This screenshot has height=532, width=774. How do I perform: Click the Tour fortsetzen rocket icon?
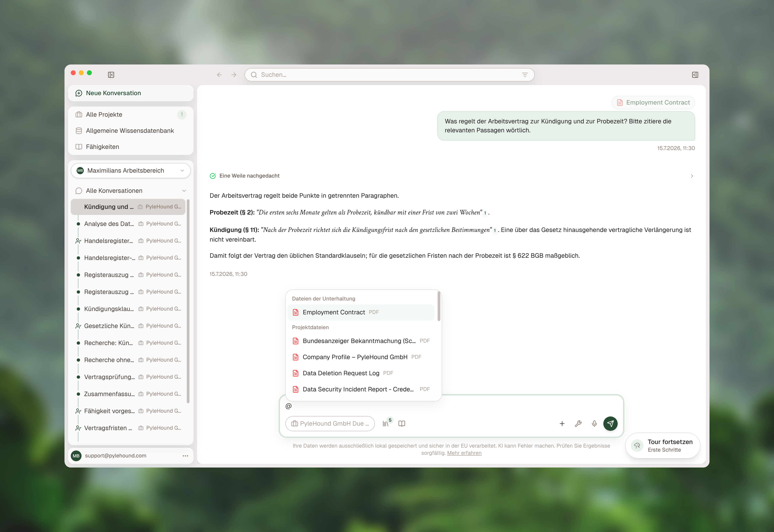coord(637,445)
